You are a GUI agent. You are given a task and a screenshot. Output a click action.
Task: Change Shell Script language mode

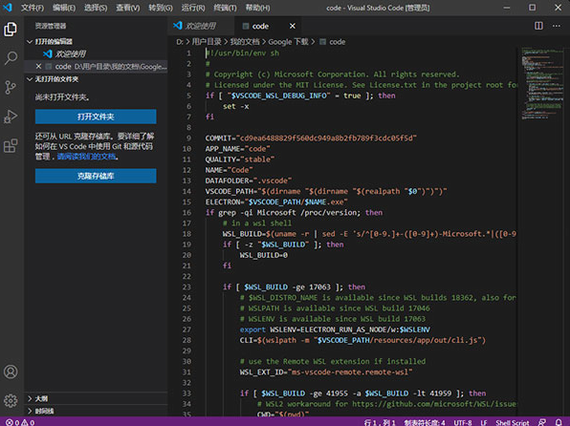tap(513, 422)
